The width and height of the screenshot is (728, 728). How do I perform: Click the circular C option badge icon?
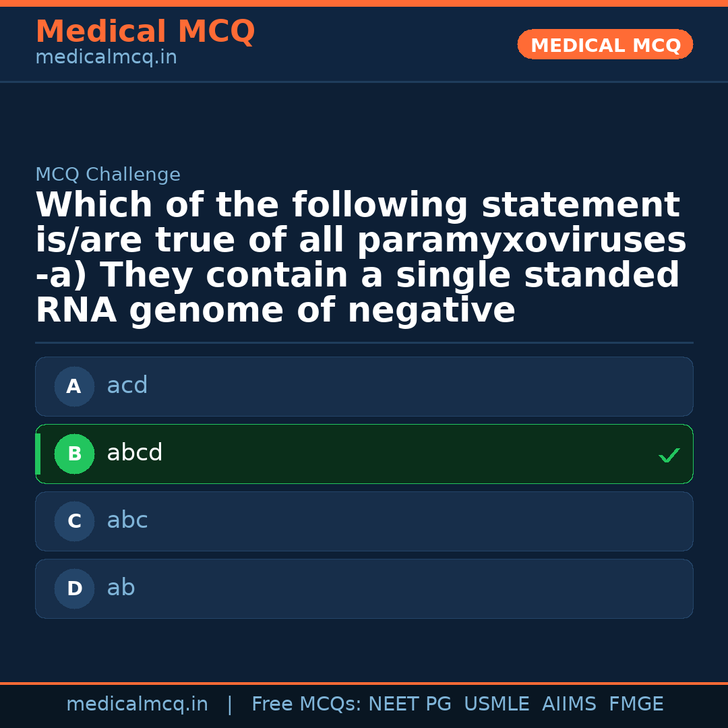[74, 521]
